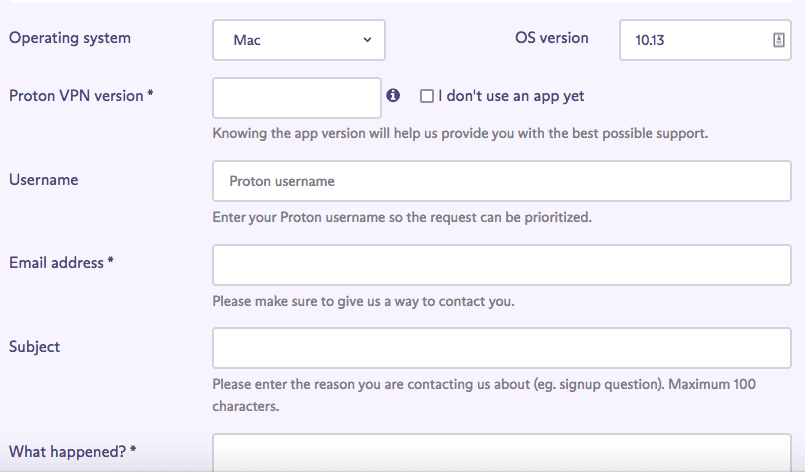Select the Proton username text field
The height and width of the screenshot is (472, 805).
tap(501, 182)
